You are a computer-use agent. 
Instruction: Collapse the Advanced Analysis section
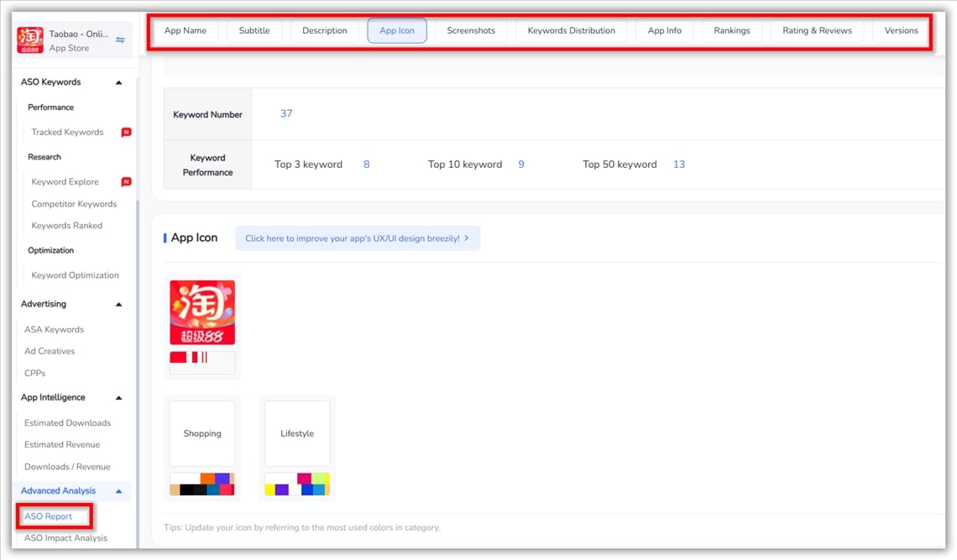click(118, 491)
